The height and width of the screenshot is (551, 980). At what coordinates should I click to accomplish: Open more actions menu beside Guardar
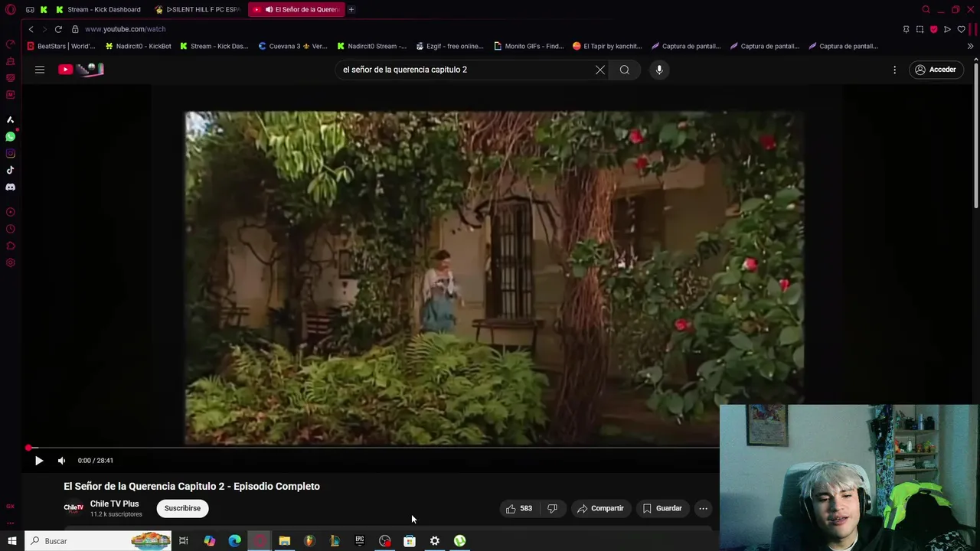click(703, 508)
